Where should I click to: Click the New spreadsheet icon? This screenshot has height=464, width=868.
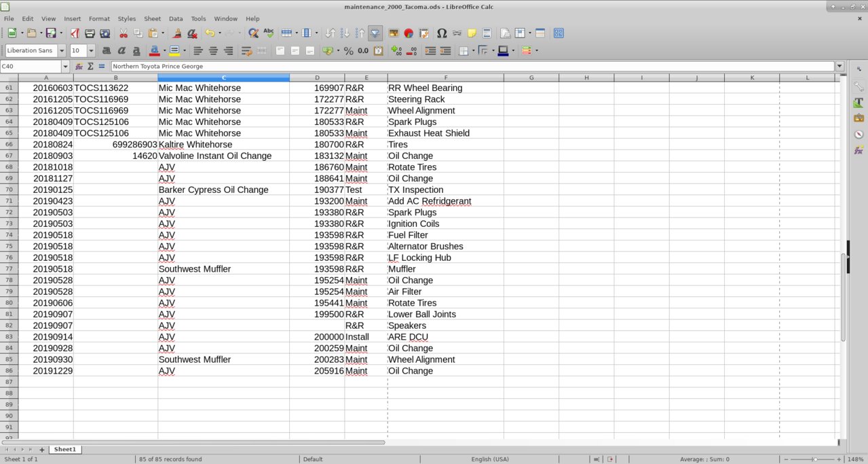tap(12, 33)
